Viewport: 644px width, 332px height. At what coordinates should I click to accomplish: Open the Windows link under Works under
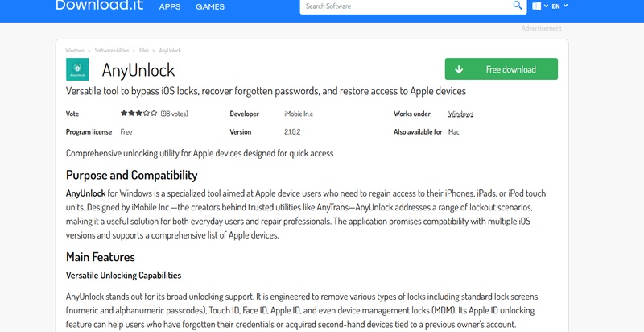460,114
